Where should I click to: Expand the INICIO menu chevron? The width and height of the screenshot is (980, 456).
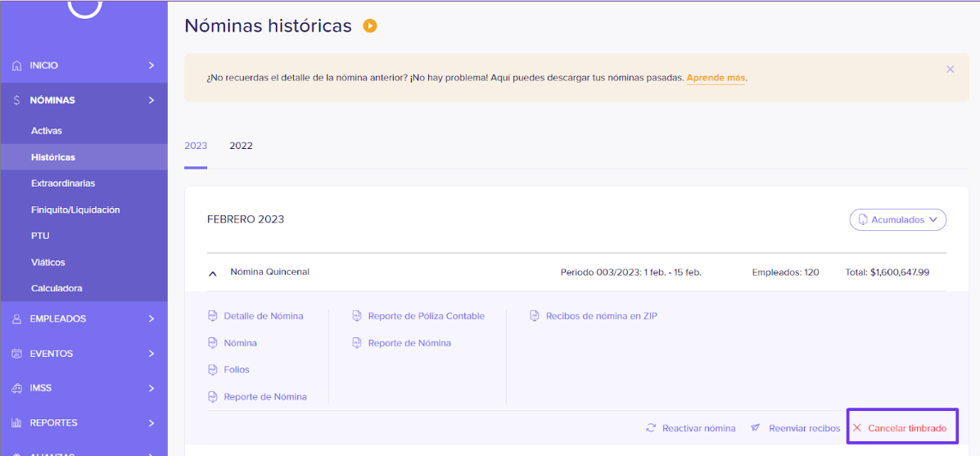[151, 65]
